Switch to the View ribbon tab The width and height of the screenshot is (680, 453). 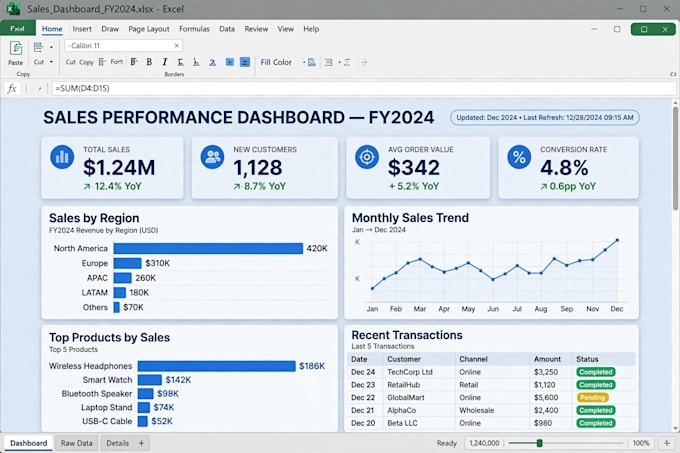click(x=286, y=29)
